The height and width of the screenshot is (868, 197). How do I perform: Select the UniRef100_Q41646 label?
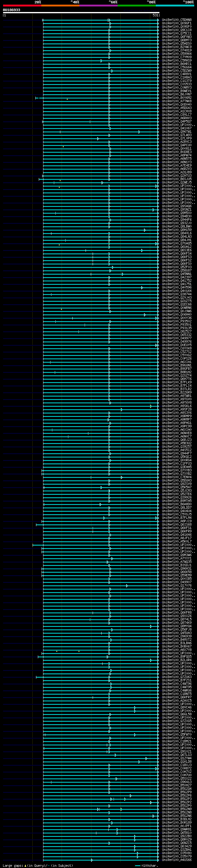point(177,535)
